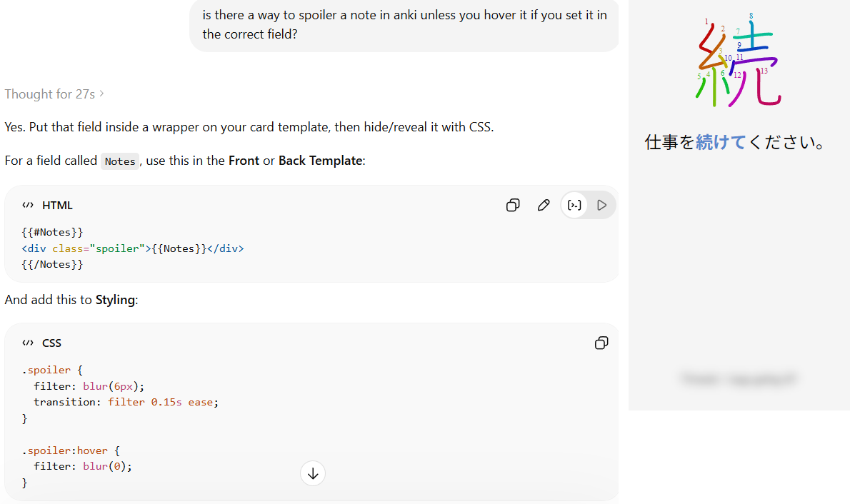Click the bold text "Back Template"
850x504 pixels.
click(320, 161)
